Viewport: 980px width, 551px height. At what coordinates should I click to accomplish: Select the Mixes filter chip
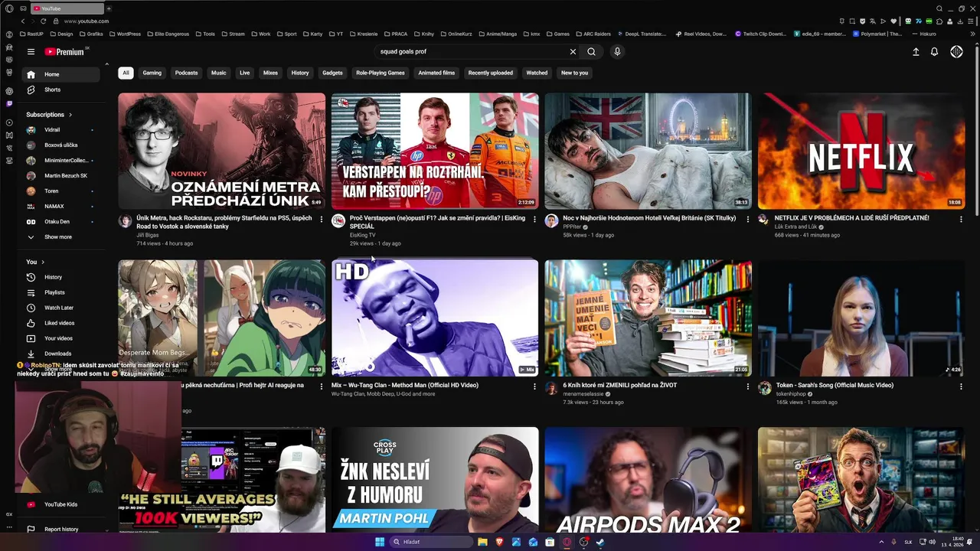coord(270,73)
